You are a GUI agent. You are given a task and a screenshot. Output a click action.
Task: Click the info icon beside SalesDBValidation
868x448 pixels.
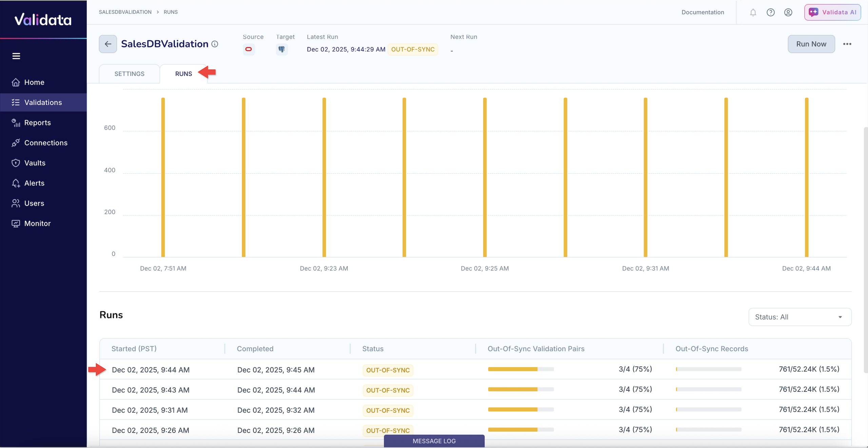point(215,44)
